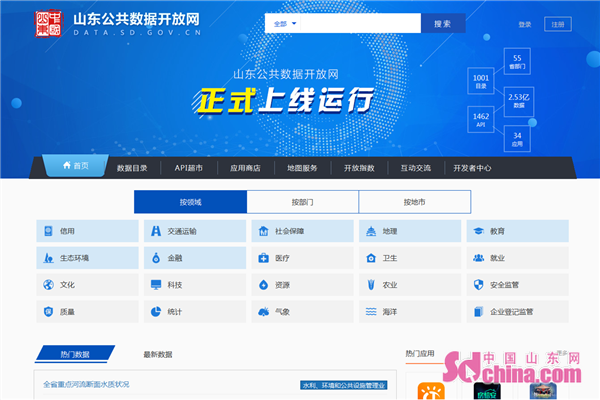Select the 教育 graduation cap icon
The image size is (600, 400).
[x=478, y=231]
